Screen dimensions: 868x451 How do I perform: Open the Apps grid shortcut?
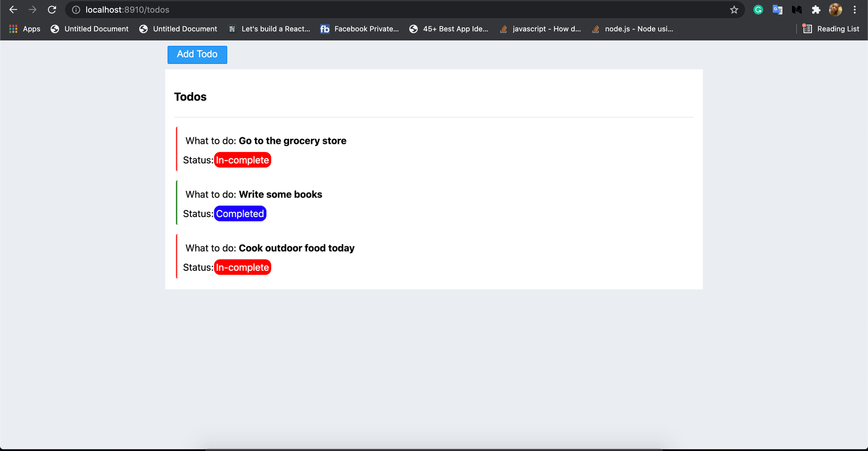(25, 29)
